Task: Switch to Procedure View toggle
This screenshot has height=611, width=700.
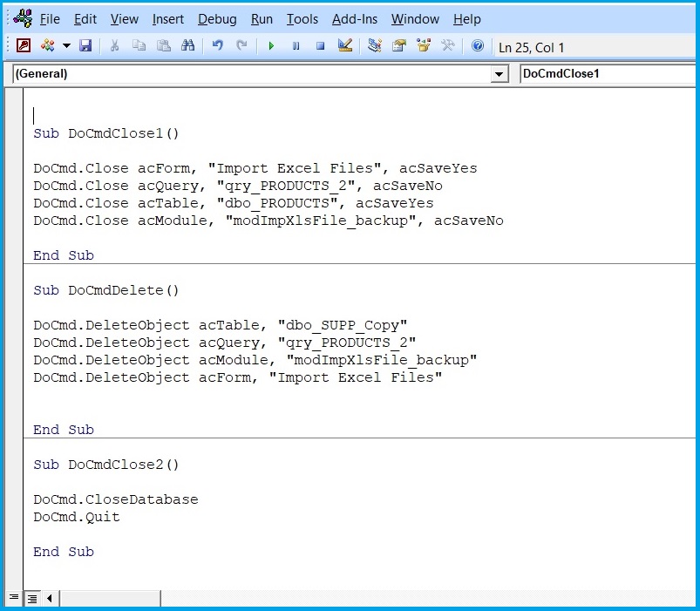Action: pos(13,599)
